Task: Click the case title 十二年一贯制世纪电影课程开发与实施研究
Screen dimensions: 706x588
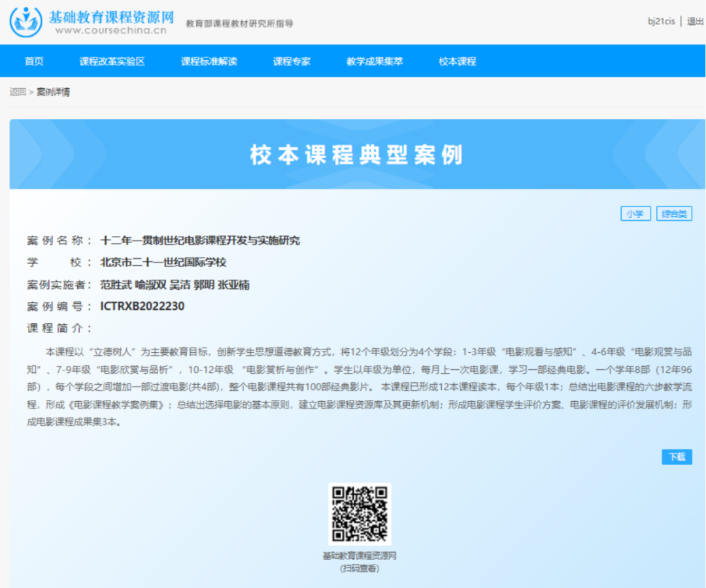Action: 200,240
